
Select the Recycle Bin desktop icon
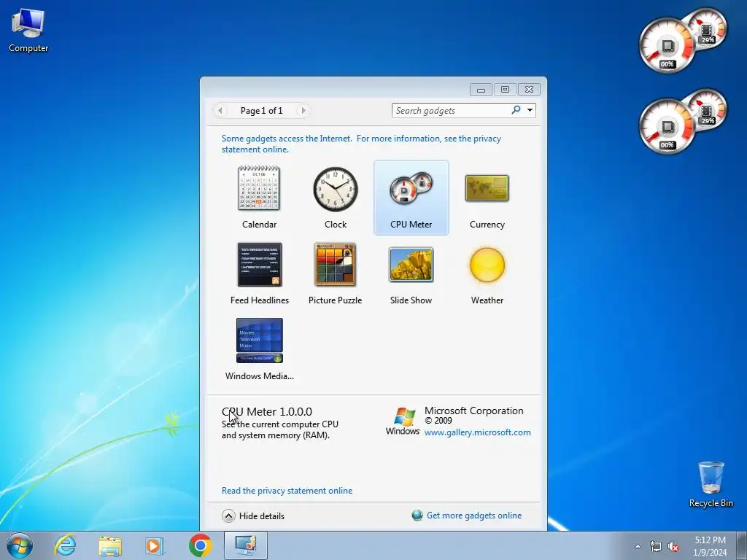click(x=711, y=484)
